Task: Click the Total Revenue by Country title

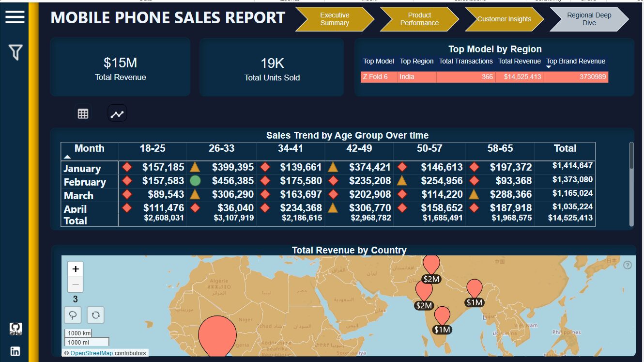Action: click(x=349, y=250)
